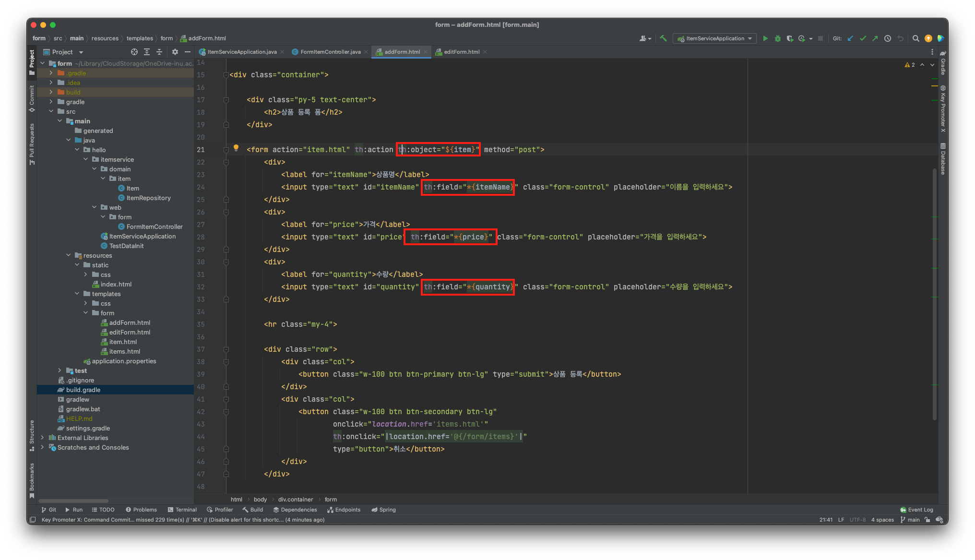Show Git history clock icon
This screenshot has height=560, width=975.
click(888, 38)
